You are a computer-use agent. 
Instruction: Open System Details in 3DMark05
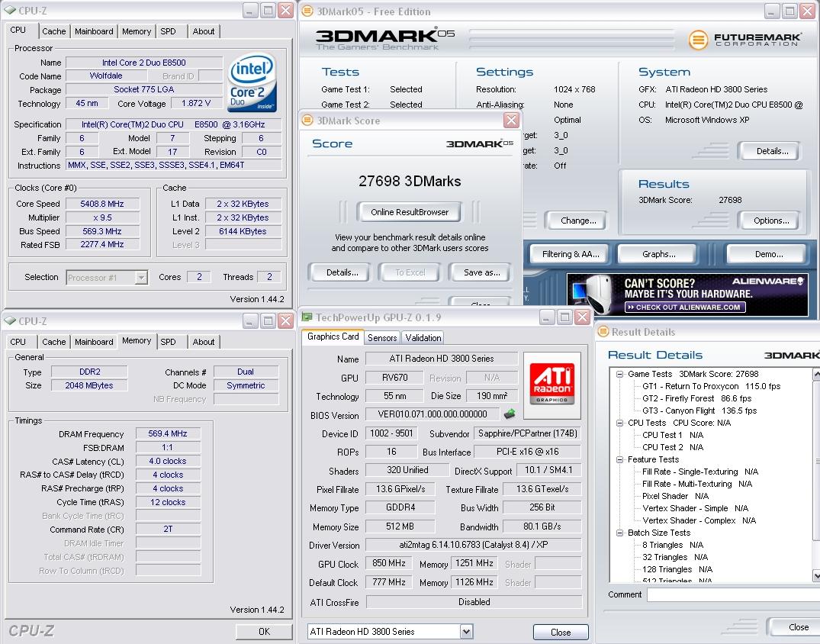(x=772, y=151)
